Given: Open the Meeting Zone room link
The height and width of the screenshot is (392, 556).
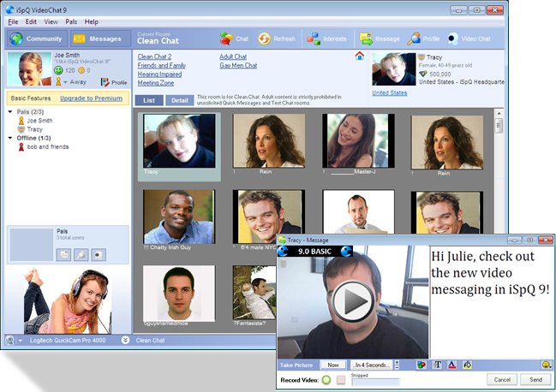Looking at the screenshot, I should point(156,83).
